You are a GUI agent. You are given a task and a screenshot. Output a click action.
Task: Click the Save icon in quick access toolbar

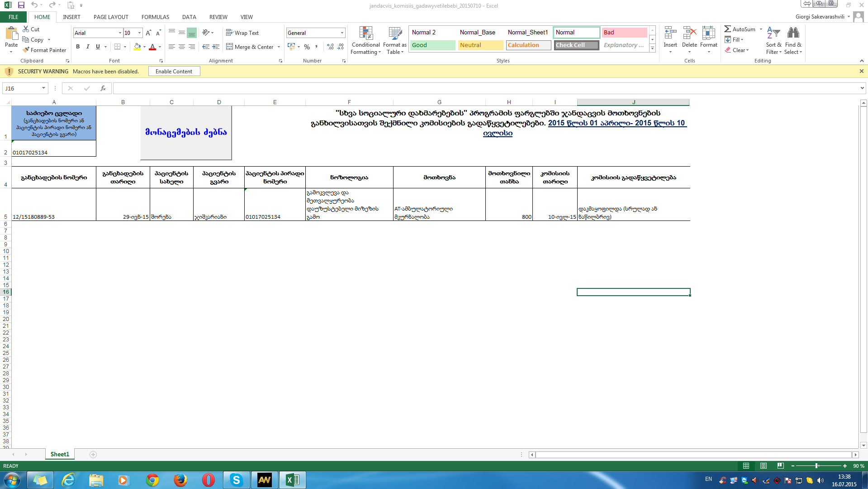click(21, 5)
